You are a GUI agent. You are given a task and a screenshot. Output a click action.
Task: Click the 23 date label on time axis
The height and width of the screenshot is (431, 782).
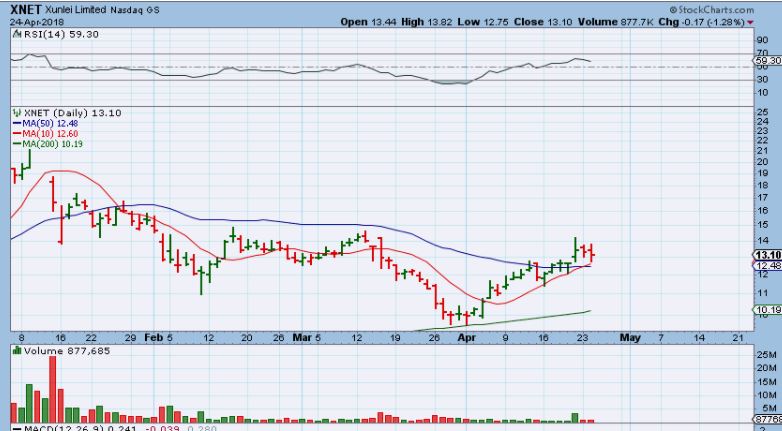583,338
